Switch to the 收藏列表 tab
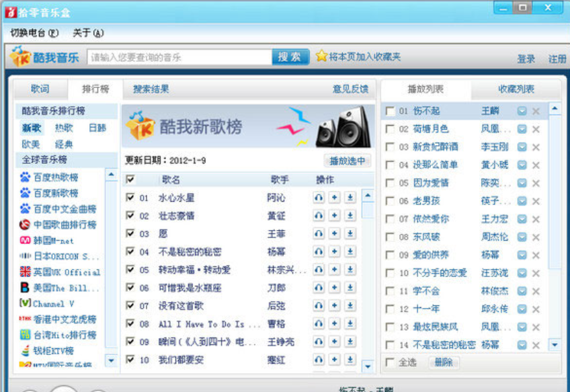This screenshot has width=570, height=392. point(516,89)
